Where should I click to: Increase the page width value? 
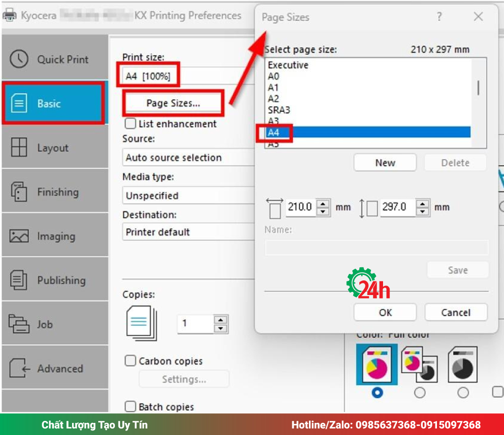tap(323, 203)
